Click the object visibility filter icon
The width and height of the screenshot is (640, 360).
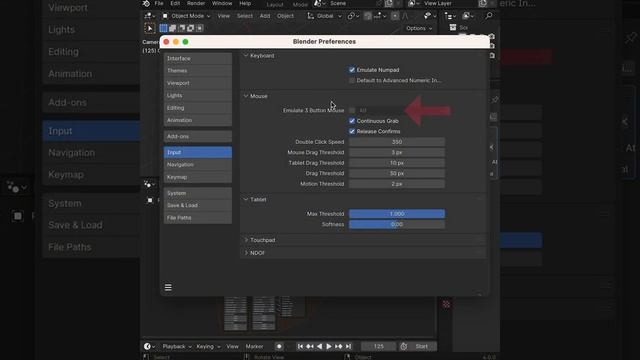(x=428, y=16)
